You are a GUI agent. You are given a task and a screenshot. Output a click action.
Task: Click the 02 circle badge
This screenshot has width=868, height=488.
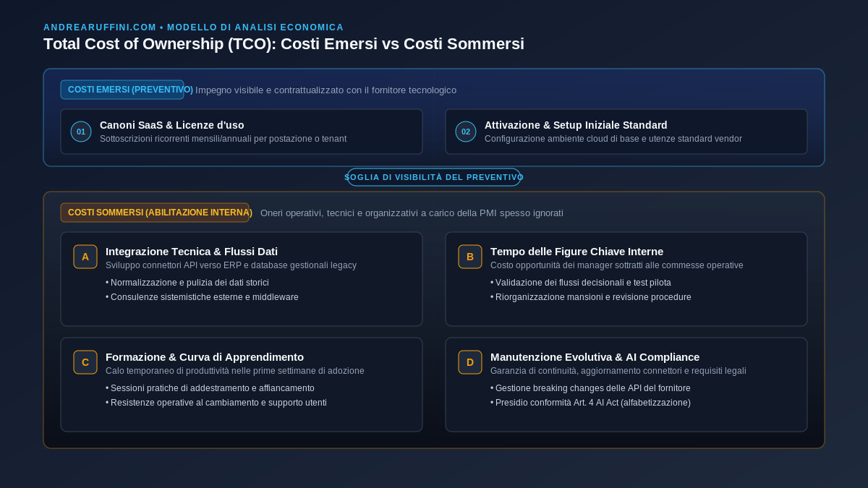click(466, 132)
